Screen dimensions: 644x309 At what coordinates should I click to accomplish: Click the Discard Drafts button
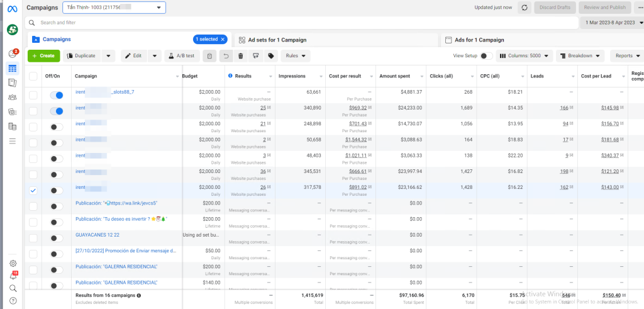555,8
